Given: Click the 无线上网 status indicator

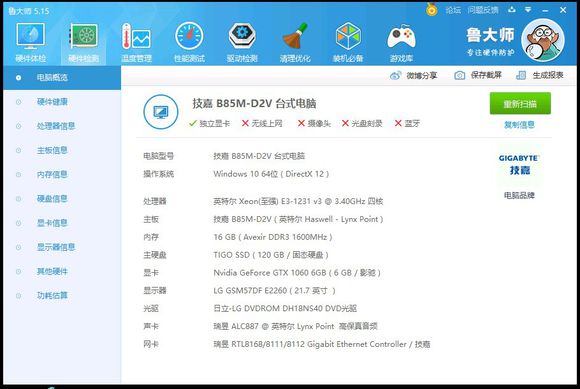Looking at the screenshot, I should point(262,123).
